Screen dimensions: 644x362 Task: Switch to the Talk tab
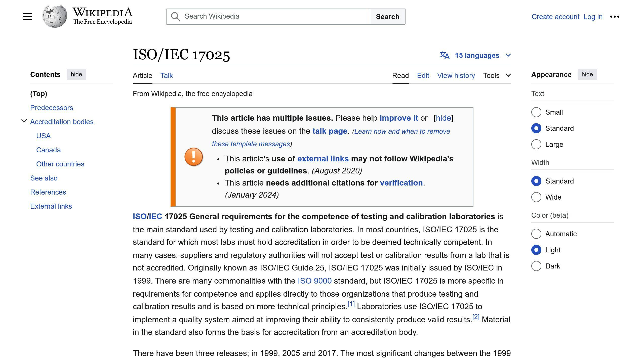pyautogui.click(x=167, y=75)
